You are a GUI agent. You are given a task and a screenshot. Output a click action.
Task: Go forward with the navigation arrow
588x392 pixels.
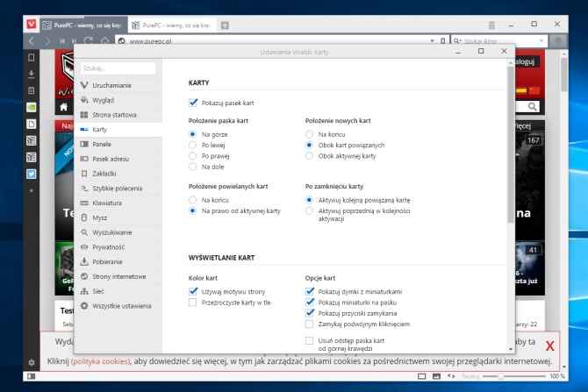[x=47, y=41]
